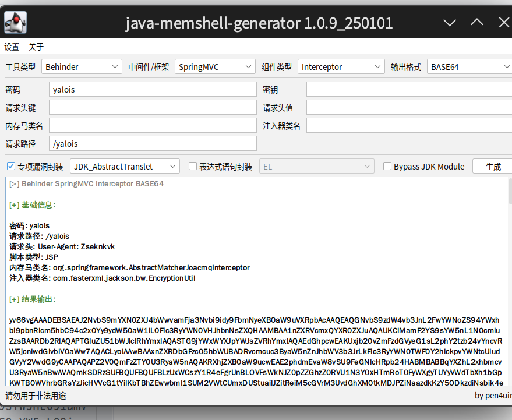The width and height of the screenshot is (512, 420).
Task: Click the maximize chevron in title bar
Action: [x=477, y=23]
